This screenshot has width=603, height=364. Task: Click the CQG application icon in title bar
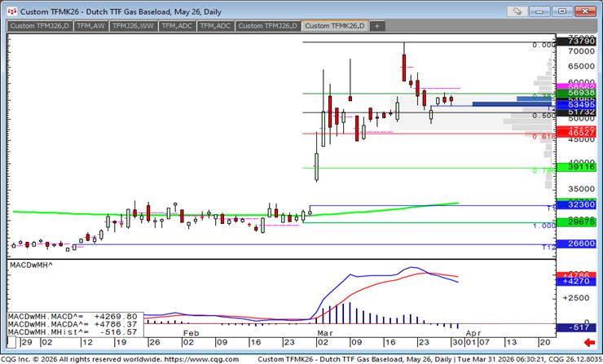9,11
